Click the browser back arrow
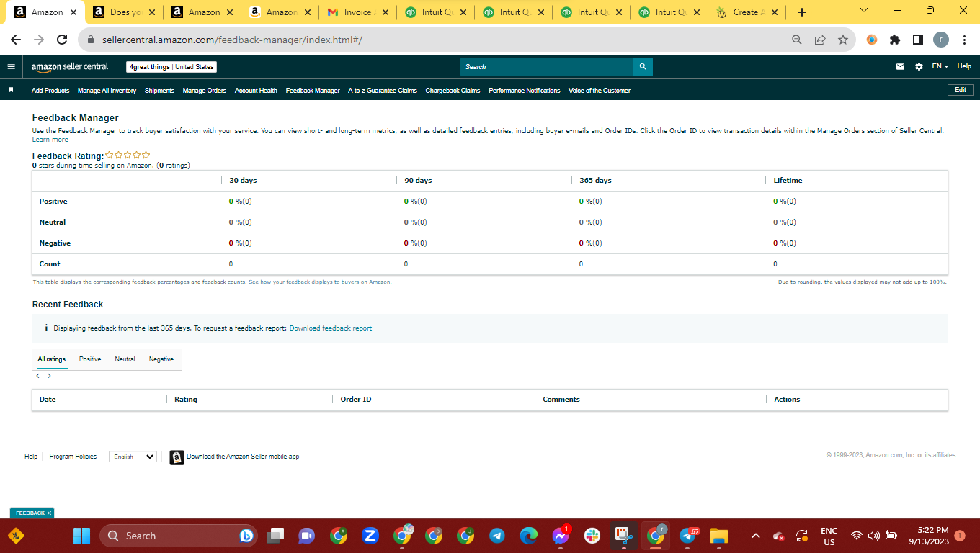 pos(16,40)
